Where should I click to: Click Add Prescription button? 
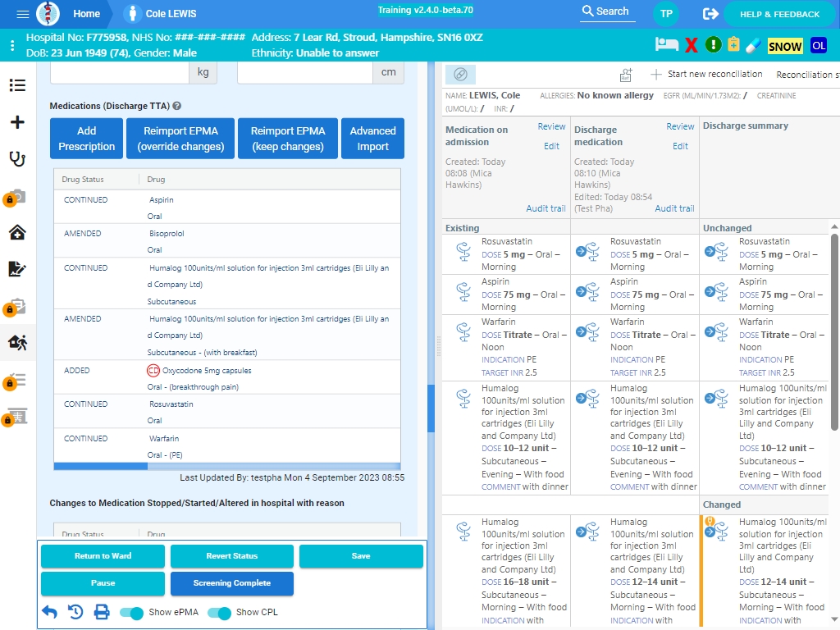tap(87, 139)
